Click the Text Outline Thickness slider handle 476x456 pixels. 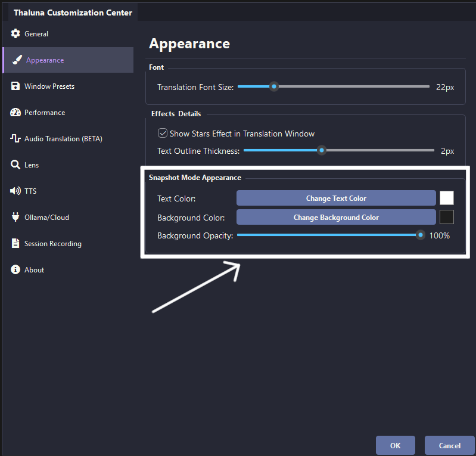point(322,150)
